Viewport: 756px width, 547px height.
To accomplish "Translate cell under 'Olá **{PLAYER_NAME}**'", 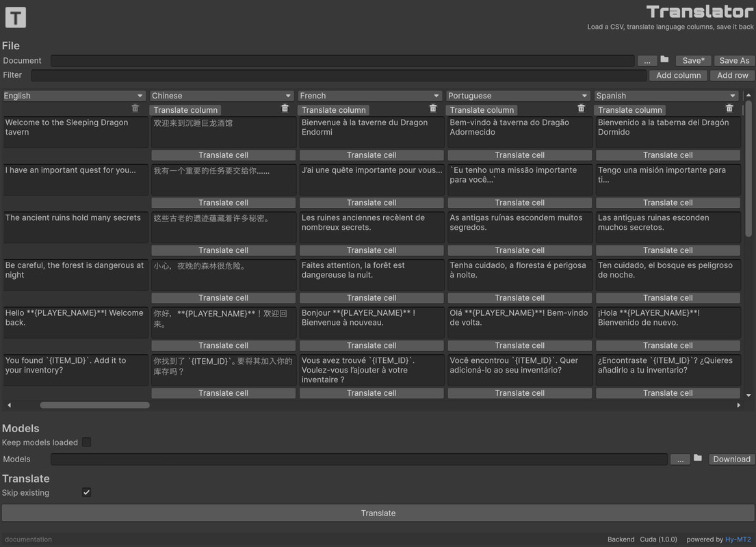I will [519, 345].
